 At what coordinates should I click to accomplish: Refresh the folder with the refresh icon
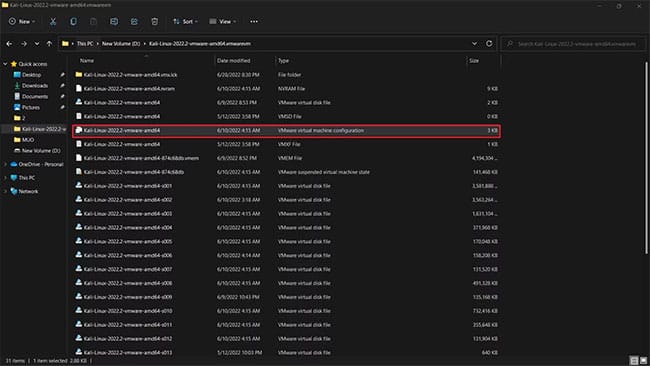click(489, 44)
